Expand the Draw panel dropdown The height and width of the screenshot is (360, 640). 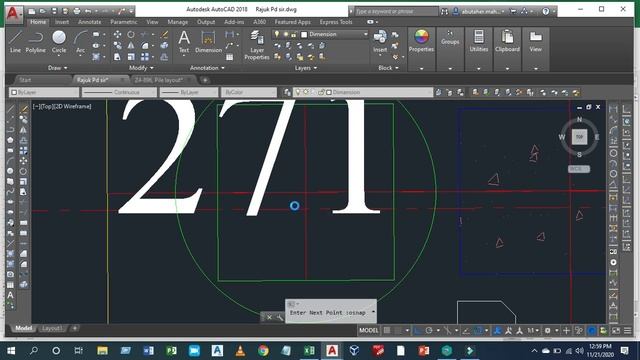[x=57, y=68]
